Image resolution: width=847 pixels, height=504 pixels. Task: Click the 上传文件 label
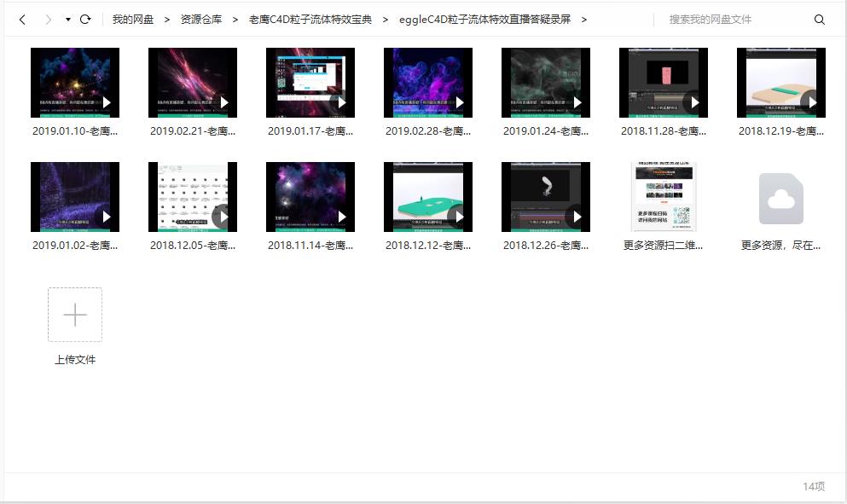[75, 360]
